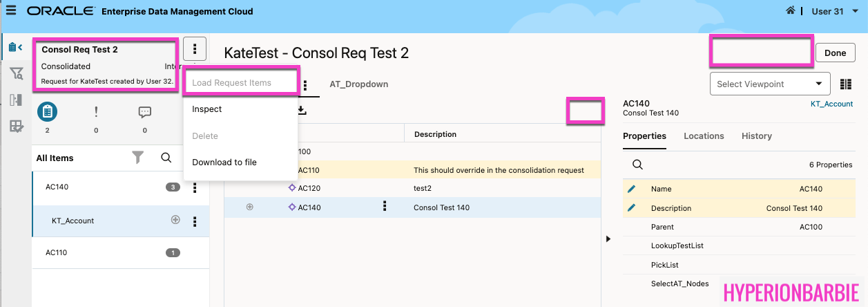Filter All Items with funnel icon
This screenshot has width=868, height=307.
click(138, 158)
